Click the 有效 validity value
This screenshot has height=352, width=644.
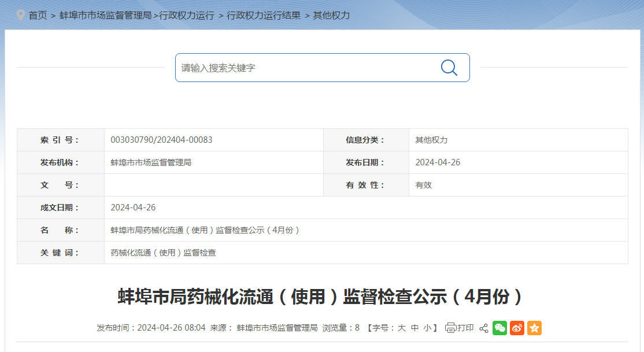click(x=423, y=185)
